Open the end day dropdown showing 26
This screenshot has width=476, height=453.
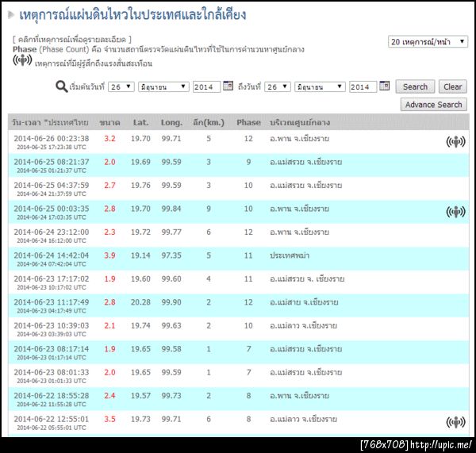(278, 86)
